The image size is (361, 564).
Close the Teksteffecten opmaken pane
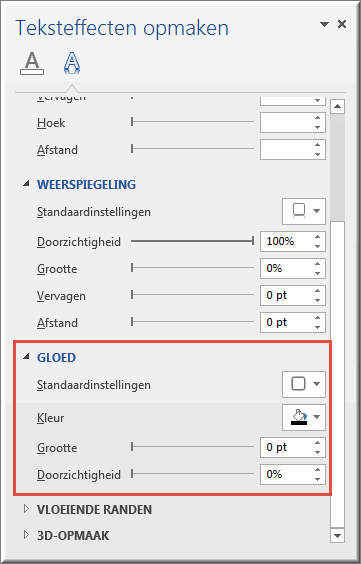point(342,24)
